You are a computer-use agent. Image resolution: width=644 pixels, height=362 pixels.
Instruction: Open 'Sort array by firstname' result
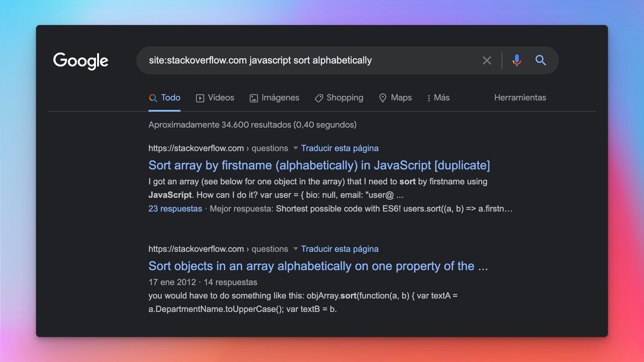(319, 165)
